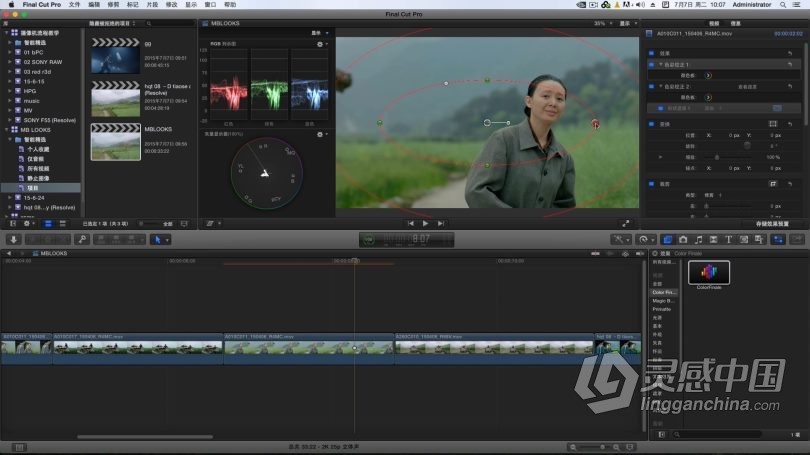This screenshot has height=455, width=810.
Task: Open the themes browser icon
Action: pos(759,240)
